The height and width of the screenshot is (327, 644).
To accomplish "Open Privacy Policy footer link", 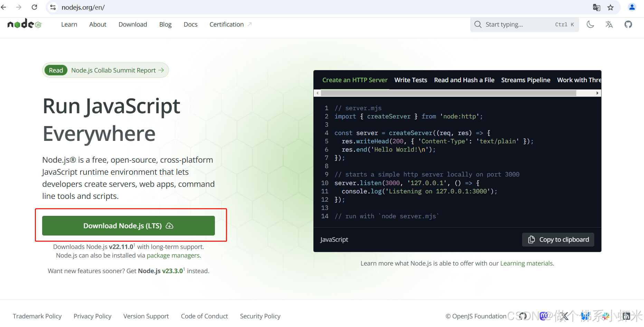I will (93, 316).
